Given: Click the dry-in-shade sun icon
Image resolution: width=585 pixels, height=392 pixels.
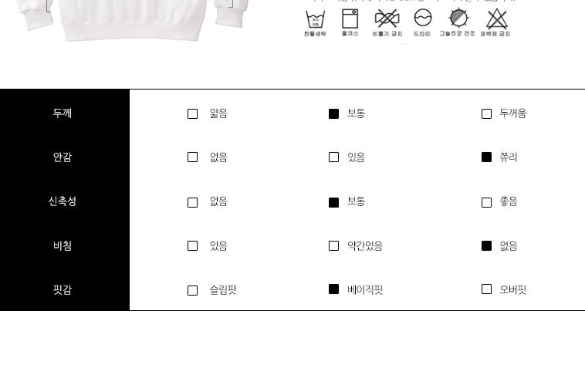Looking at the screenshot, I should [x=458, y=18].
